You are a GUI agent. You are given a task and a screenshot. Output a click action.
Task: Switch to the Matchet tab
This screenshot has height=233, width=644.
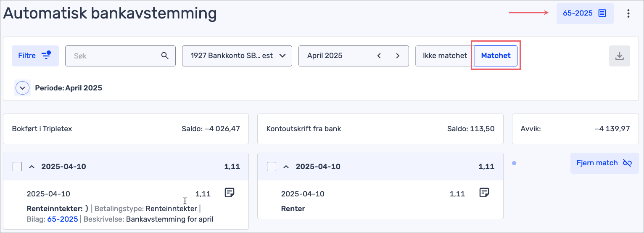[x=496, y=56]
